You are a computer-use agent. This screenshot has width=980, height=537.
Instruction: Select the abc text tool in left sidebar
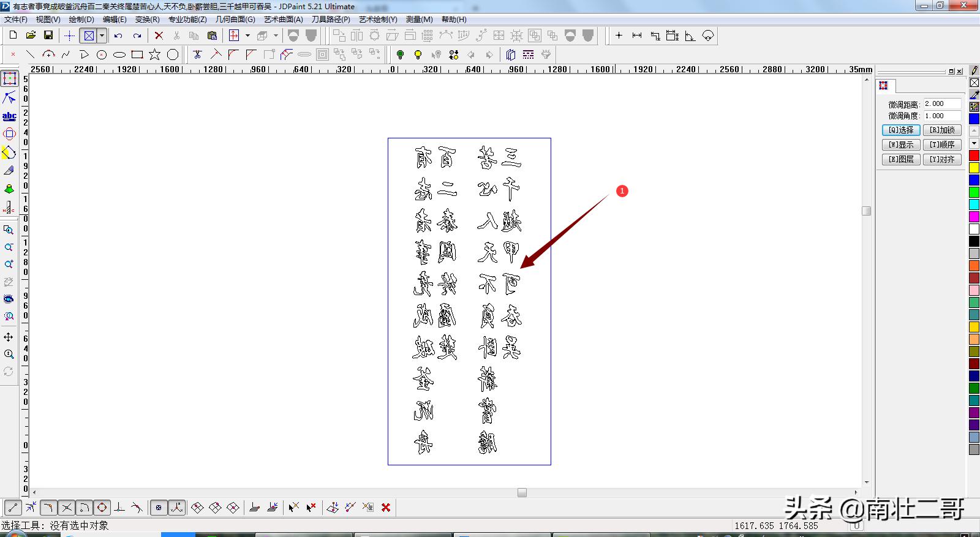pos(9,116)
